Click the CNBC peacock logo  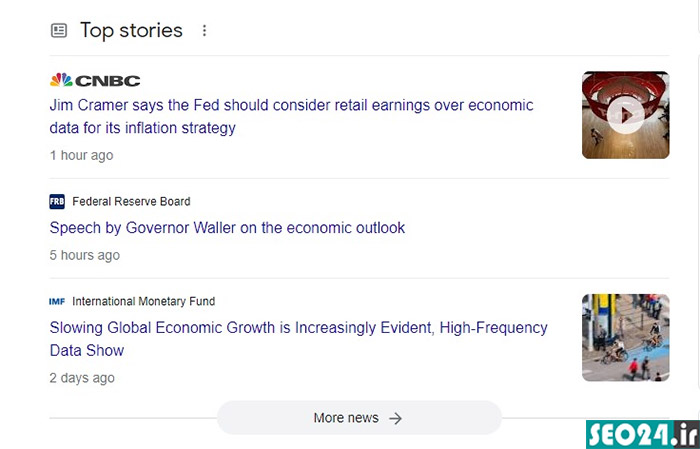(61, 80)
